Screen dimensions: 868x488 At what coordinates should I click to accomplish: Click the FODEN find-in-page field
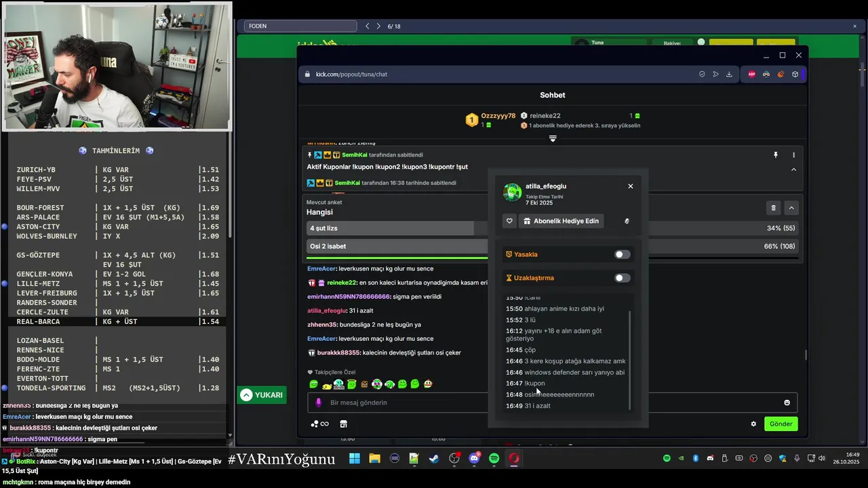pyautogui.click(x=300, y=26)
